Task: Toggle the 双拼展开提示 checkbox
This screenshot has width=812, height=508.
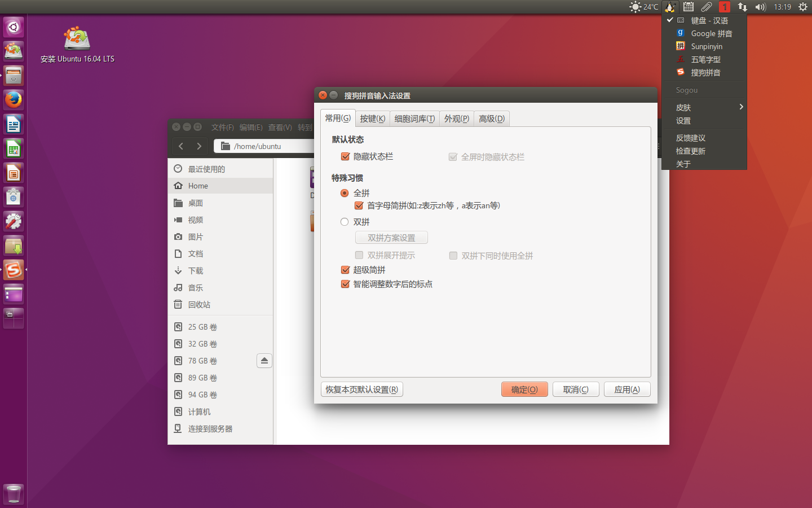Action: tap(359, 255)
